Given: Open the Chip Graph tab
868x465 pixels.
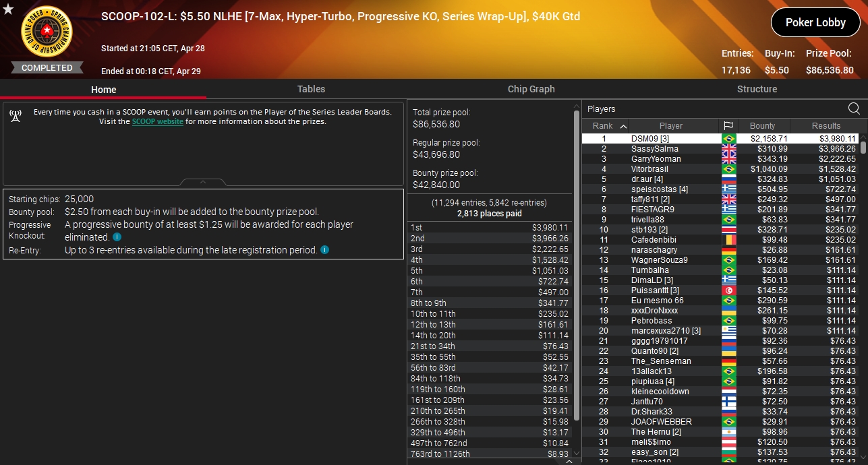Looking at the screenshot, I should (x=531, y=89).
